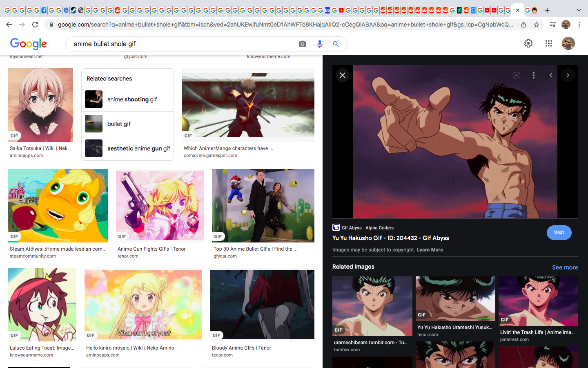The width and height of the screenshot is (588, 368).
Task: Open Anime Gun Fights GIFs Tenor thumbnail
Action: coord(160,206)
